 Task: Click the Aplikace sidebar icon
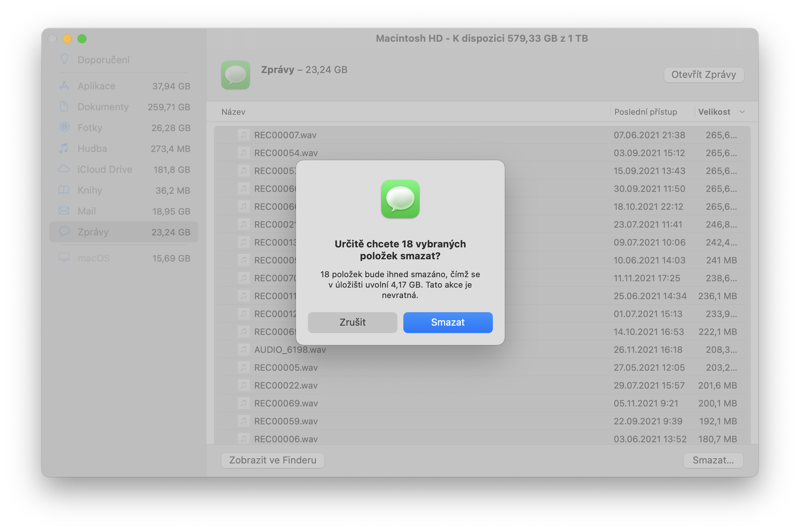click(x=64, y=86)
